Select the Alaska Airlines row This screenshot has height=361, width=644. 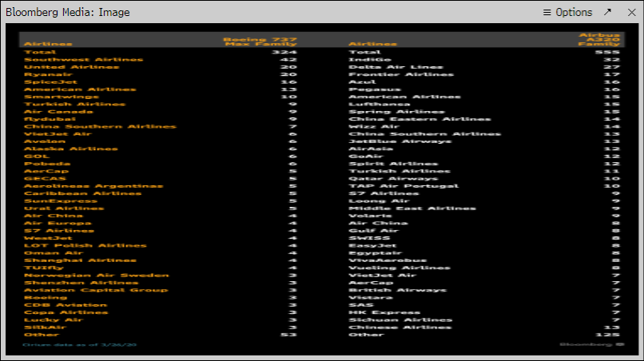coord(160,149)
